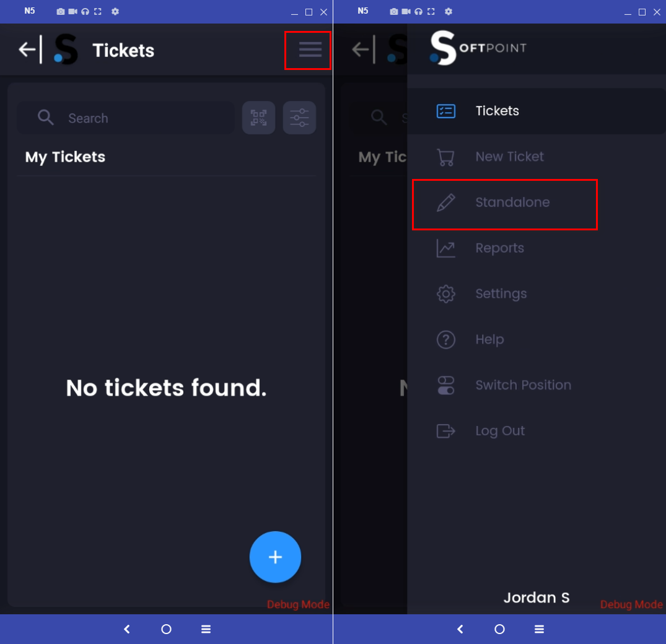Click the blue plus floating button
This screenshot has width=666, height=644.
tap(275, 557)
